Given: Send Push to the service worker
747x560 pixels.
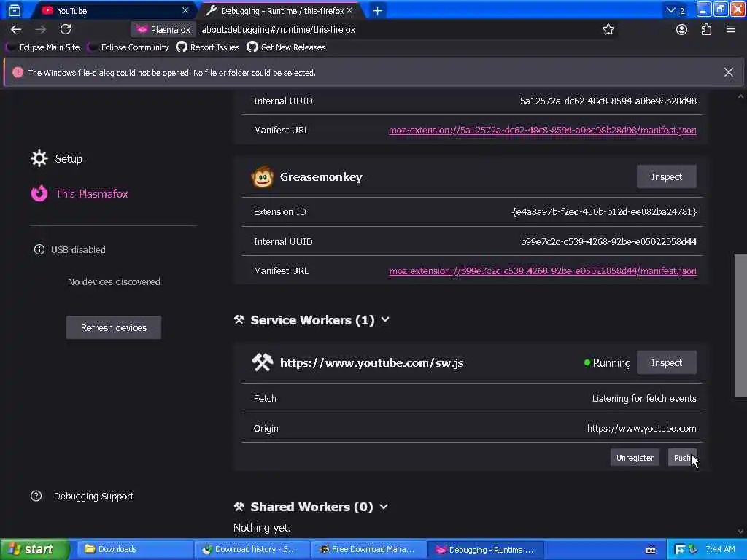Looking at the screenshot, I should tap(682, 458).
